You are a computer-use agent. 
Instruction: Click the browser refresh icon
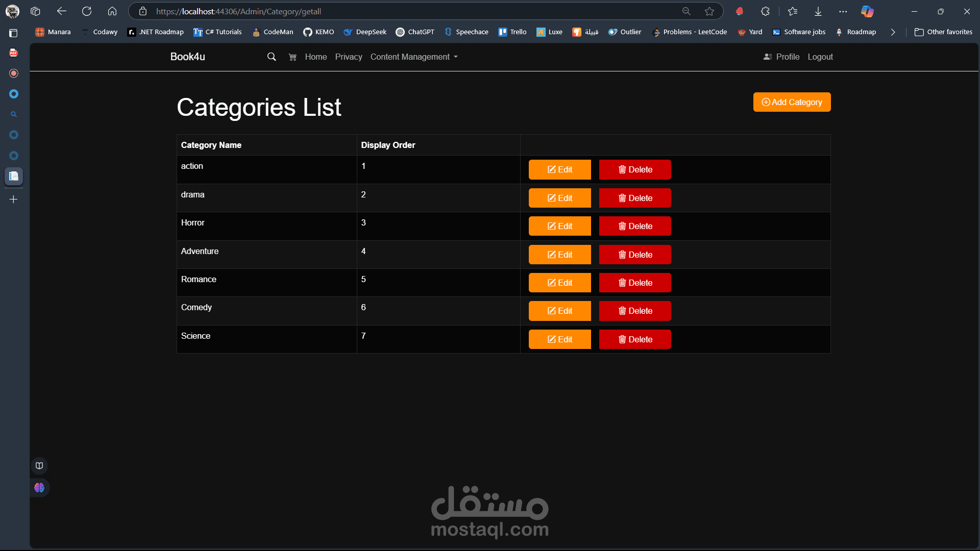tap(87, 11)
